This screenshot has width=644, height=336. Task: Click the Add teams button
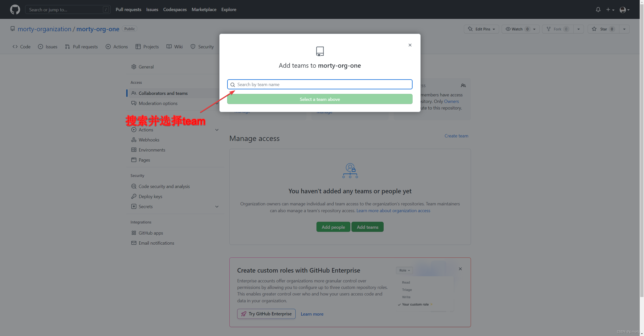pyautogui.click(x=368, y=227)
